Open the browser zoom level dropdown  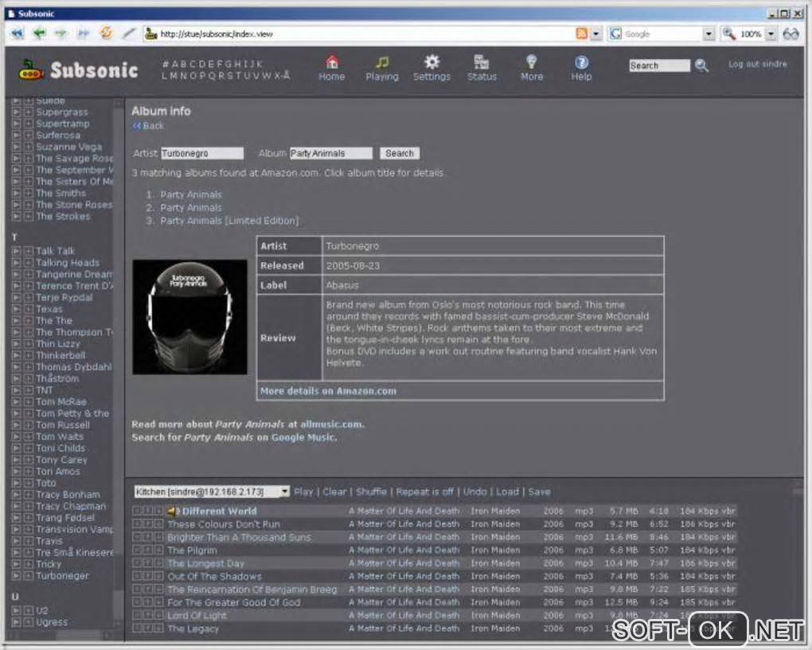pos(771,34)
